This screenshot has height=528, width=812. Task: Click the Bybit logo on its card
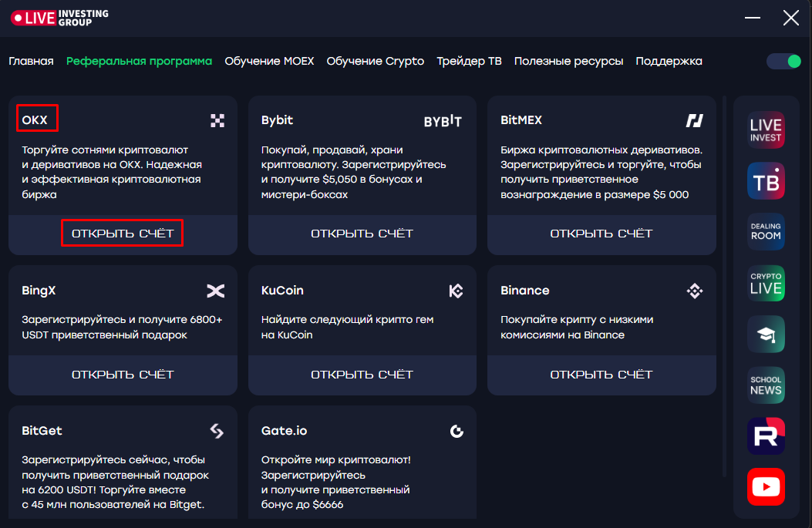point(443,120)
